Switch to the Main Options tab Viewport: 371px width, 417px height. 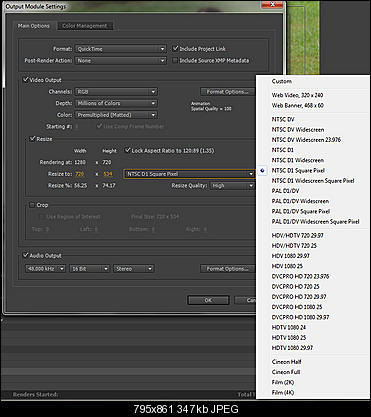(34, 26)
